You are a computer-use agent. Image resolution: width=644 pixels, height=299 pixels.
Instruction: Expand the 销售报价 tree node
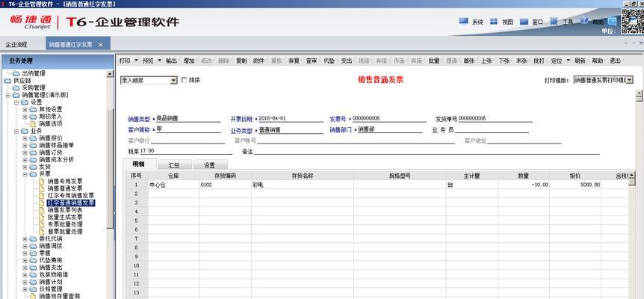[25, 138]
